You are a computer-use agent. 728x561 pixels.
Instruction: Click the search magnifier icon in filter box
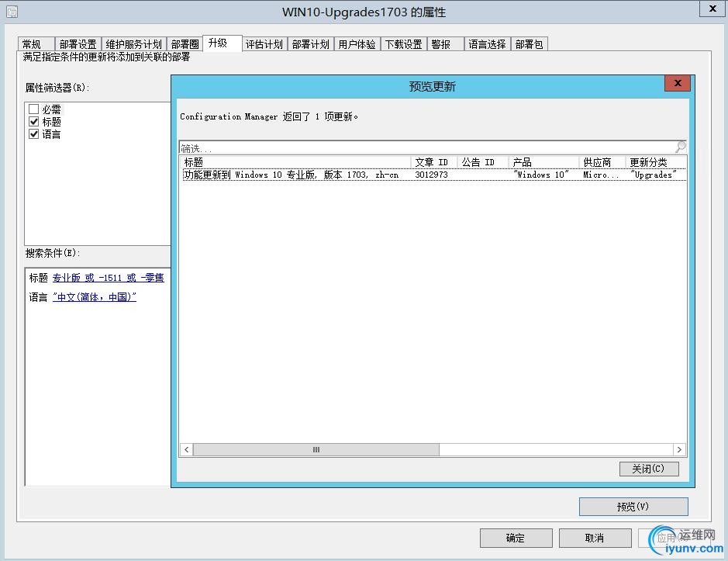coord(680,147)
